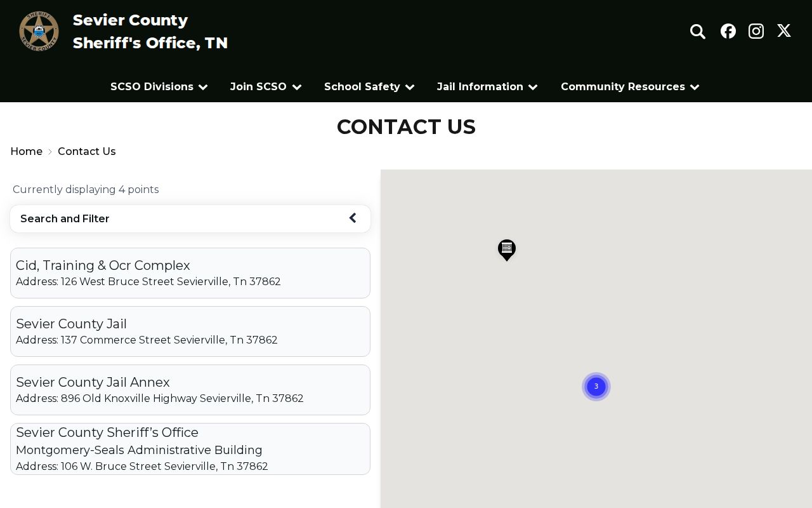Click the School Safety chevron arrow
812x508 pixels.
pos(410,87)
